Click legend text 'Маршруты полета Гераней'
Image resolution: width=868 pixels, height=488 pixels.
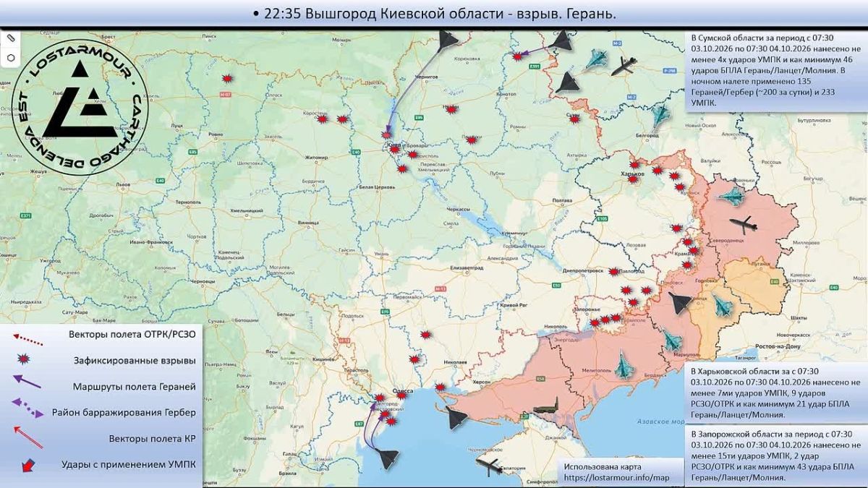pos(134,387)
